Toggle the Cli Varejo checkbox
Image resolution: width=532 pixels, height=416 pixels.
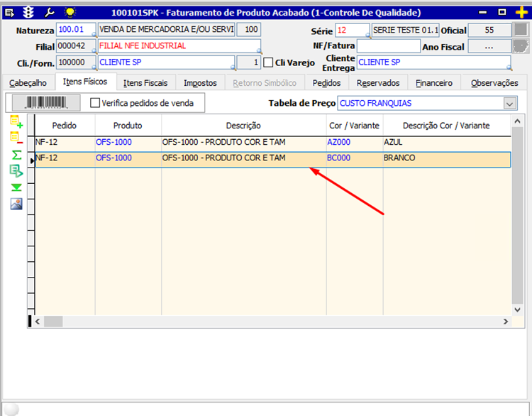click(268, 62)
